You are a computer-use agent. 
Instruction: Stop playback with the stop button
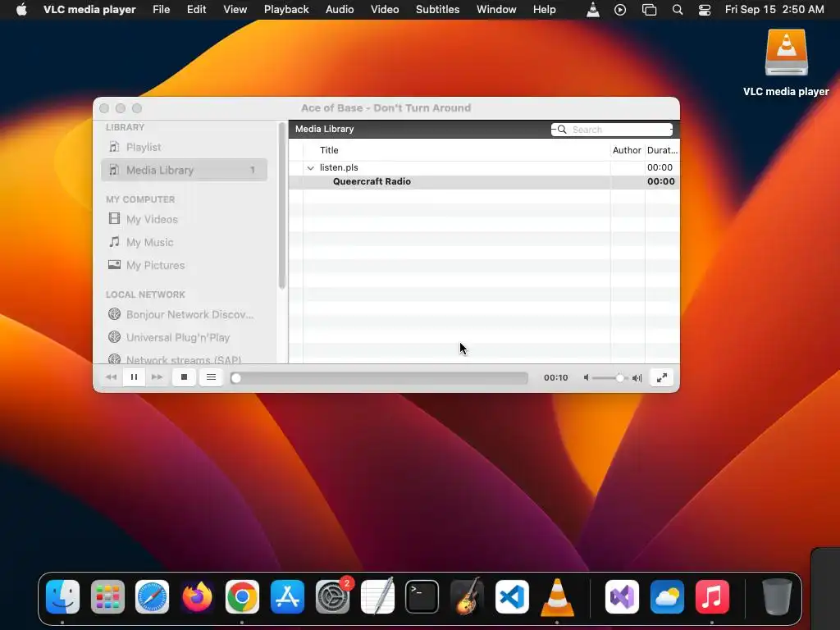coord(184,377)
